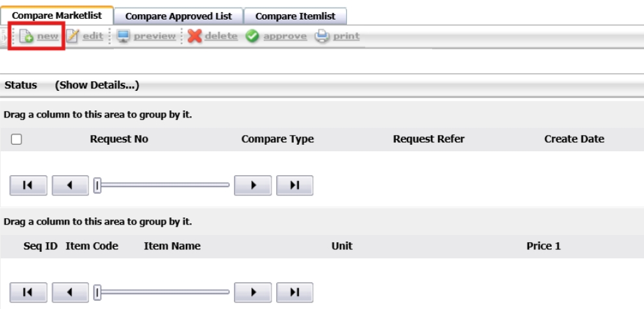
Task: Click the item grid pager slider handle
Action: click(97, 292)
